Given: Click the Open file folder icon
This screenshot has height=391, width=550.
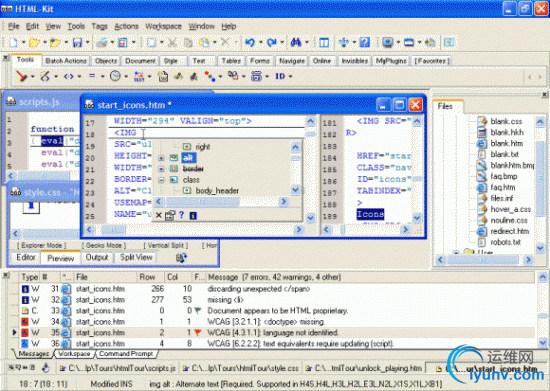Looking at the screenshot, I should click(34, 43).
